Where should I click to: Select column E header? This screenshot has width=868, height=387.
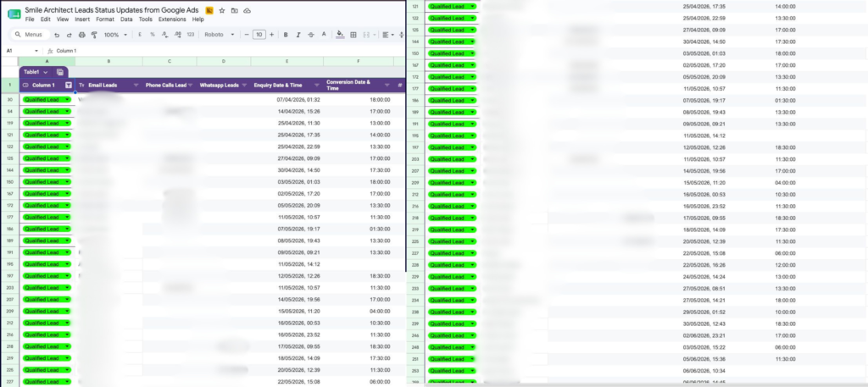click(x=287, y=61)
